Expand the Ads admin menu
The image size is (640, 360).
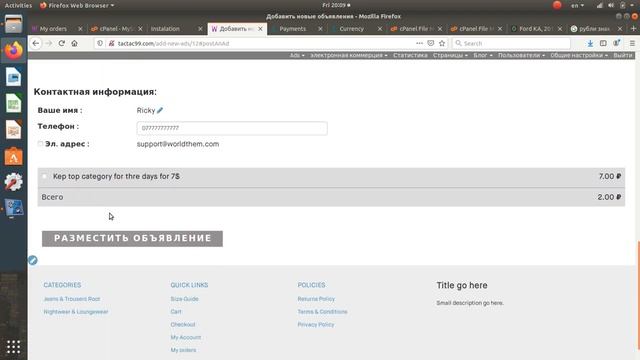(297, 55)
